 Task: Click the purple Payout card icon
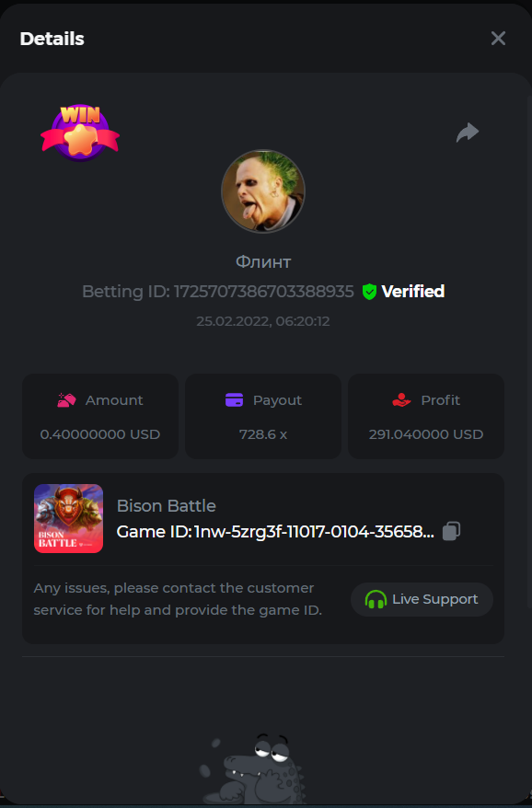pos(234,400)
